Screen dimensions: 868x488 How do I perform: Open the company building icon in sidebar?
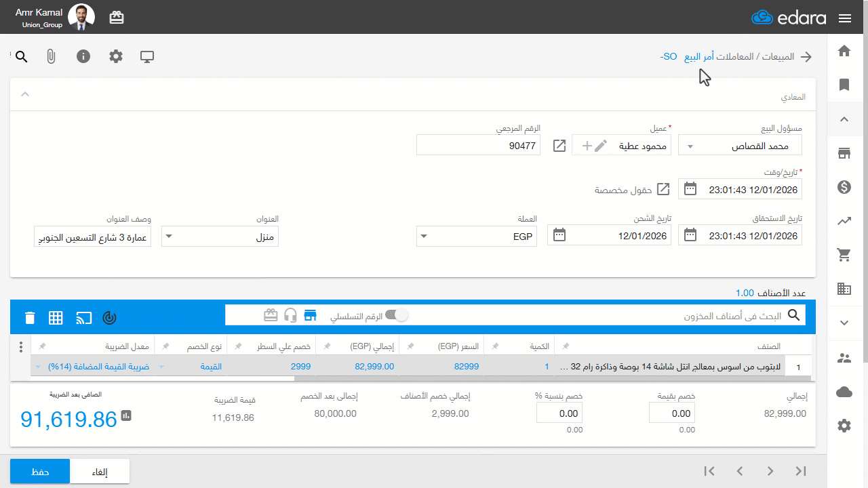click(x=844, y=289)
